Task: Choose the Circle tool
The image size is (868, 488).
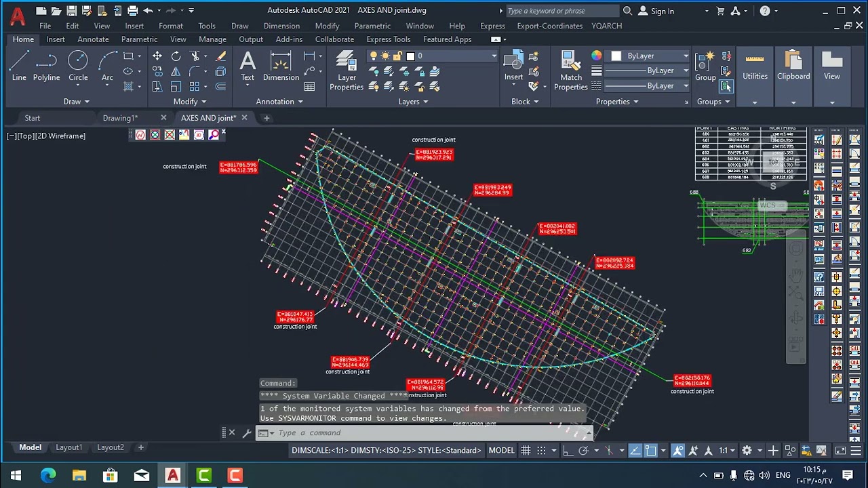Action: pos(78,66)
